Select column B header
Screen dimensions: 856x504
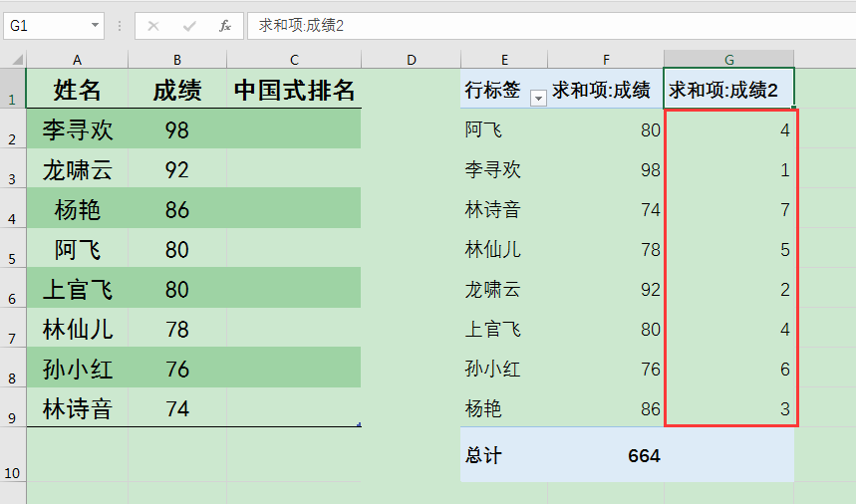[177, 60]
